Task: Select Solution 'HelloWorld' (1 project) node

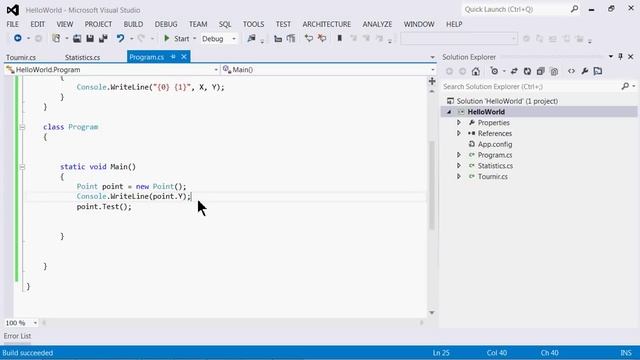Action: point(507,101)
